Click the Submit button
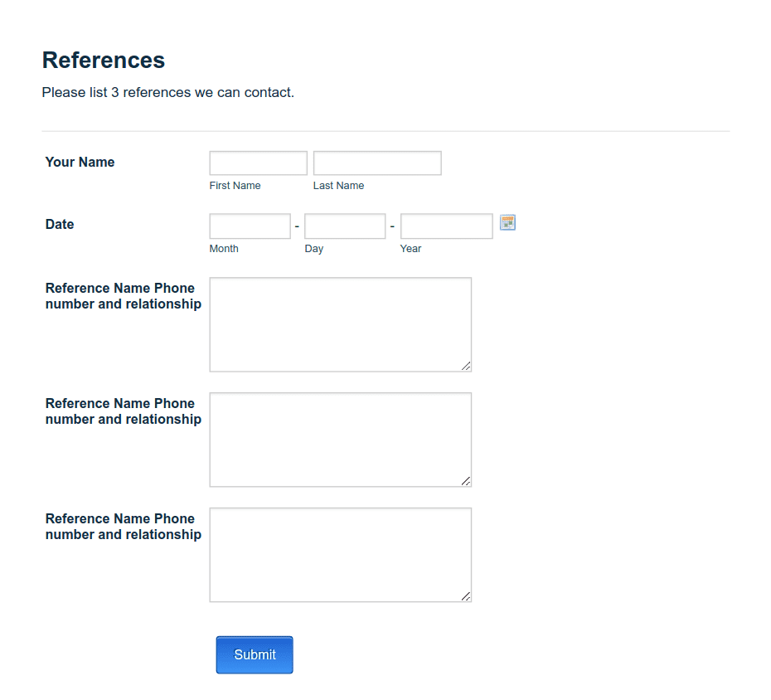Viewport: 771px width, 700px height. pos(254,654)
